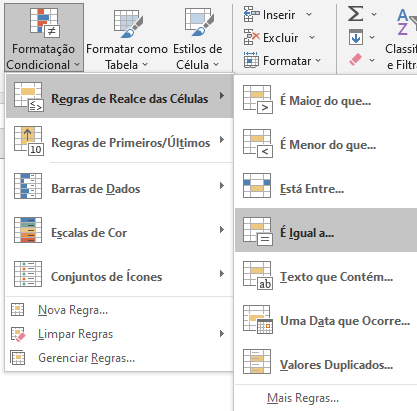Open the Clear eraser dropdown arrow
The image size is (417, 411).
372,60
